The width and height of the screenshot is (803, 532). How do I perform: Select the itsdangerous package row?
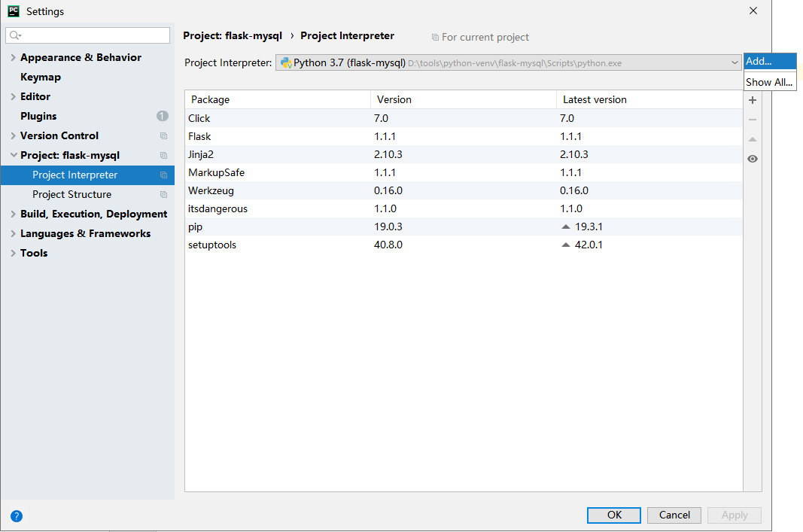point(464,208)
